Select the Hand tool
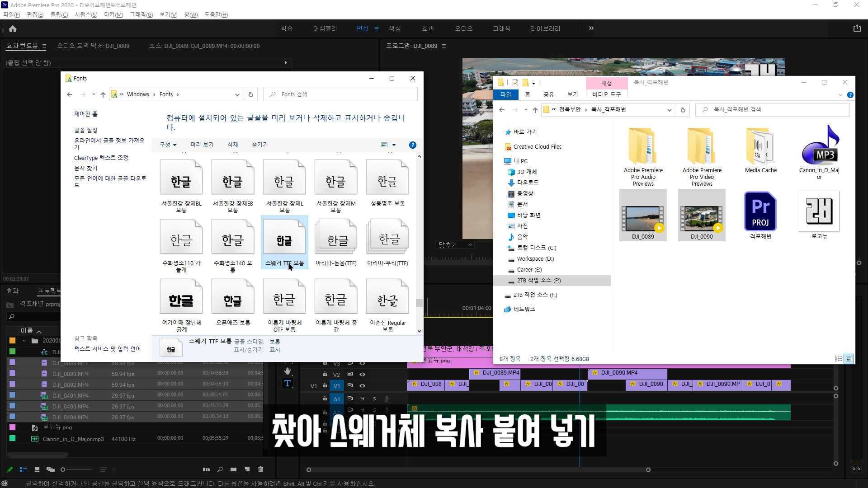The height and width of the screenshot is (488, 868). 288,371
